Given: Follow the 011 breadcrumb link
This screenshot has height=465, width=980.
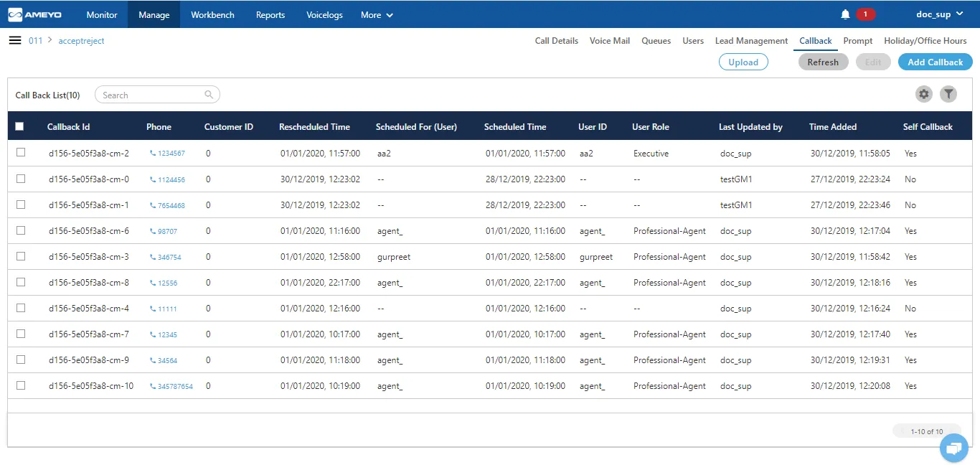Looking at the screenshot, I should 35,41.
